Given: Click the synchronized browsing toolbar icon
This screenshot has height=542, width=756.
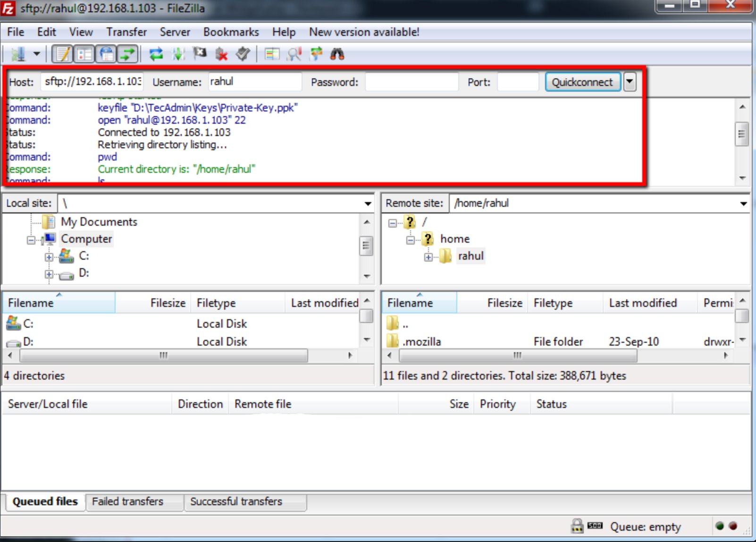Looking at the screenshot, I should point(316,54).
